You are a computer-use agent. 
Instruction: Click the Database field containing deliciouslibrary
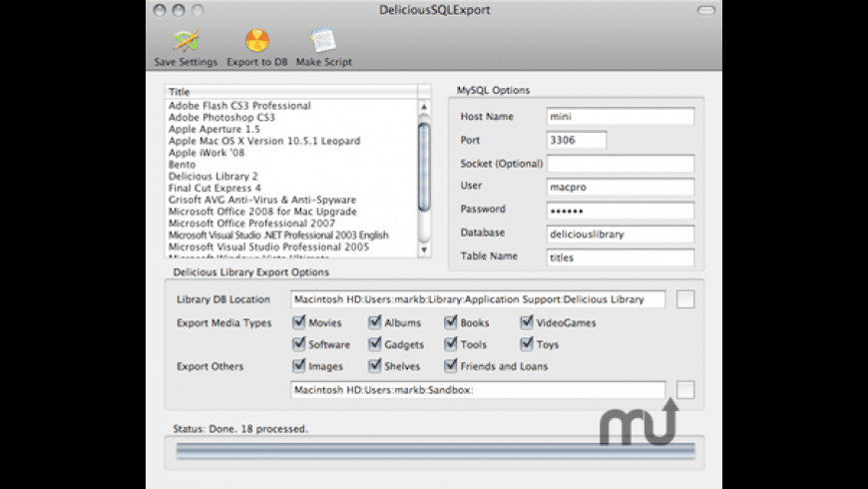click(x=620, y=235)
